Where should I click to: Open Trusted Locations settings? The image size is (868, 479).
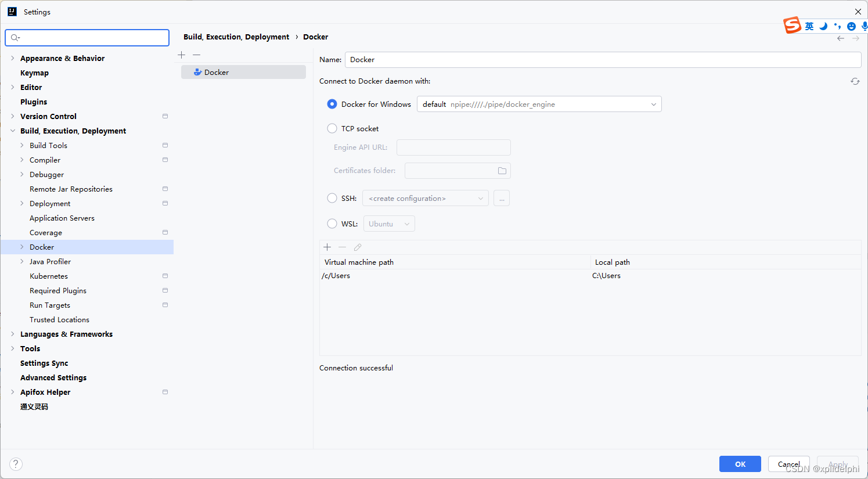click(59, 319)
